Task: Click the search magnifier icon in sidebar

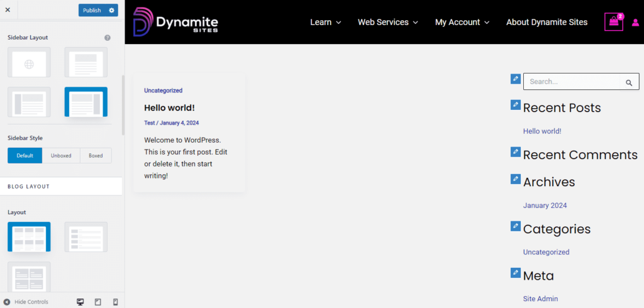Action: tap(628, 82)
